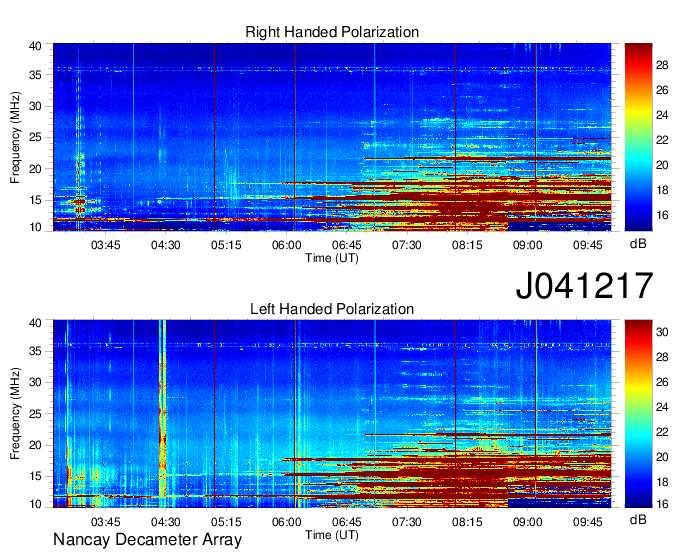Click 04:30 time tick under Left Handed plot
680x552 pixels.
pos(166,522)
